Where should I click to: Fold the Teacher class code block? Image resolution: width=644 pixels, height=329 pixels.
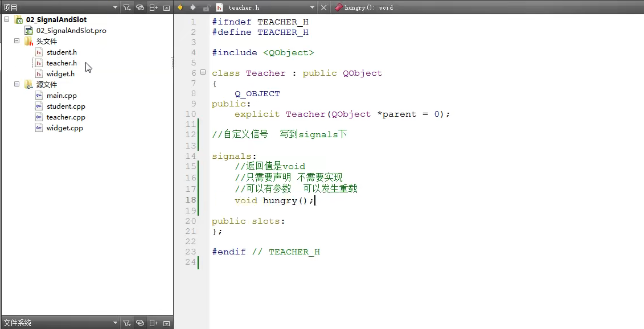pyautogui.click(x=203, y=73)
